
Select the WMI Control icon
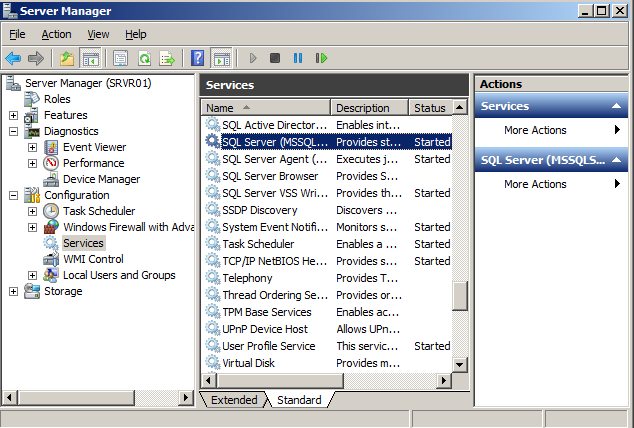pyautogui.click(x=51, y=259)
